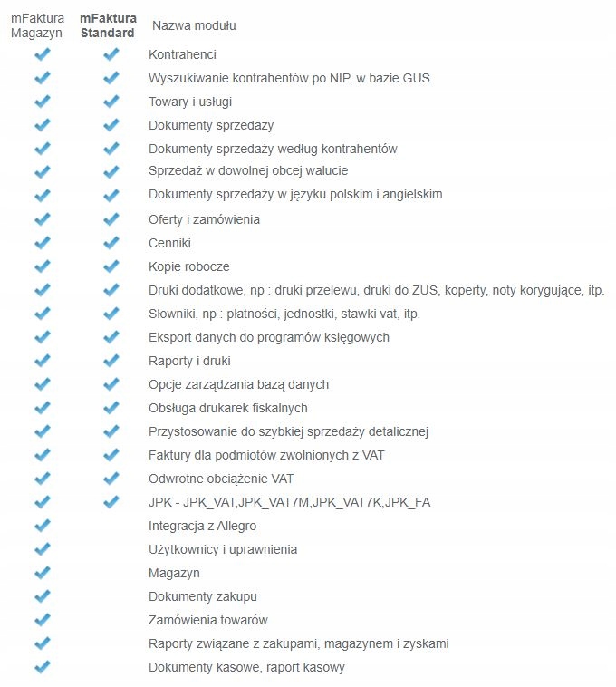
Task: Click Magazyn checkmark for Integracja z Allegro
Action: tap(42, 526)
